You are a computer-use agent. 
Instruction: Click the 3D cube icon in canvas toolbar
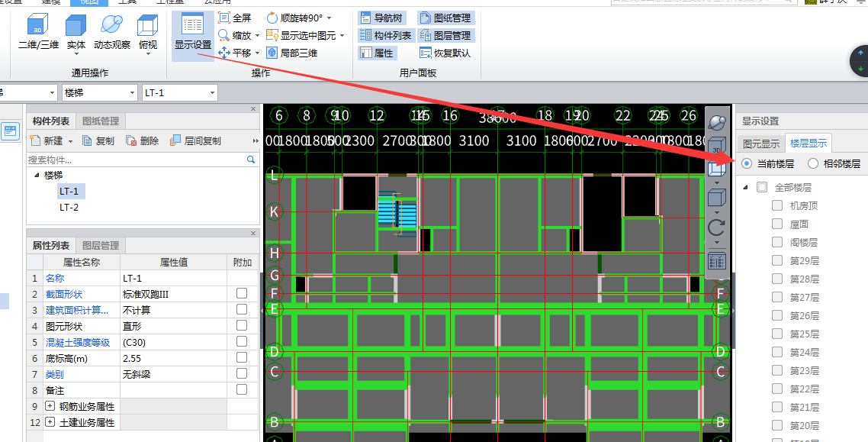tap(718, 147)
